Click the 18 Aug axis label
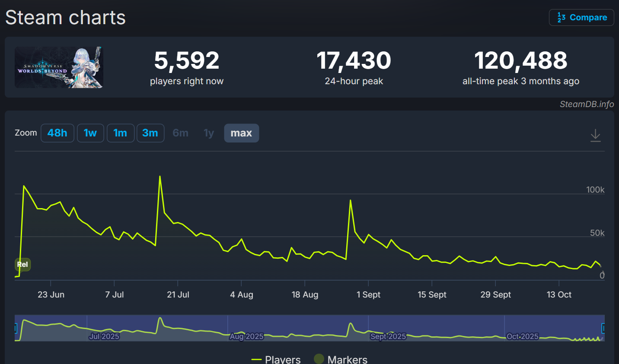The image size is (619, 364). tap(305, 294)
